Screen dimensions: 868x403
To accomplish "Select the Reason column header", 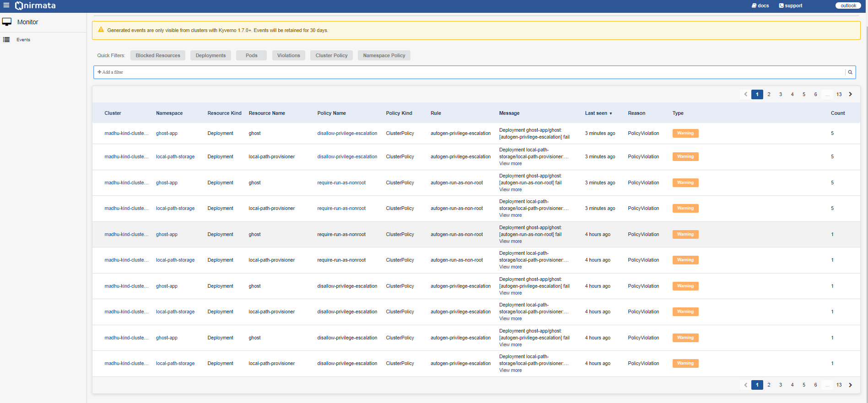I will tap(636, 113).
